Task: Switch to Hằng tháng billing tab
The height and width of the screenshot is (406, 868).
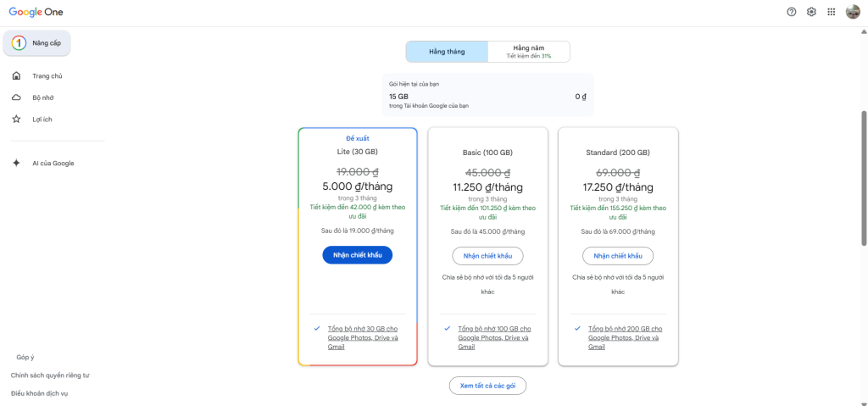Action: [447, 52]
